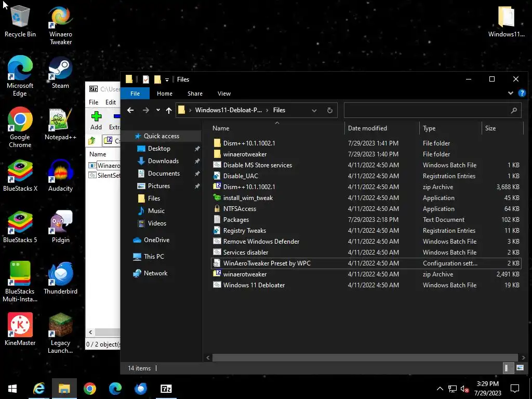Go up a level in the 7-Zip window

tap(91, 140)
